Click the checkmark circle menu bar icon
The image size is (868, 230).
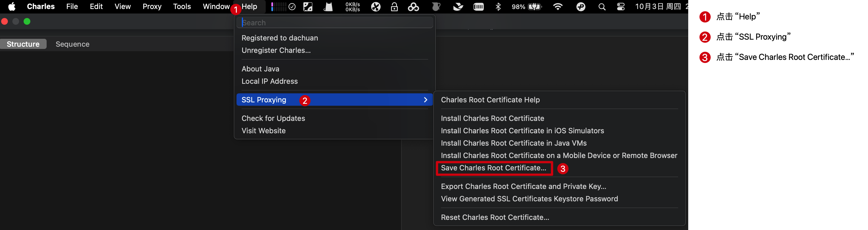[292, 6]
